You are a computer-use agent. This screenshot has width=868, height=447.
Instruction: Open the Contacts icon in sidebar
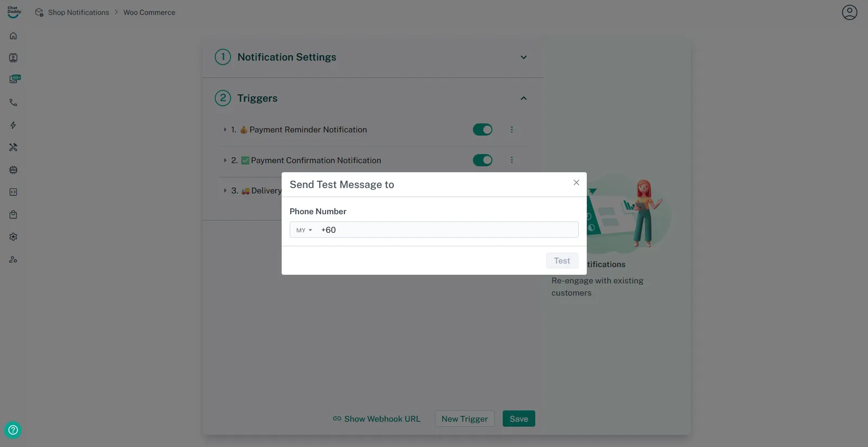coord(14,58)
